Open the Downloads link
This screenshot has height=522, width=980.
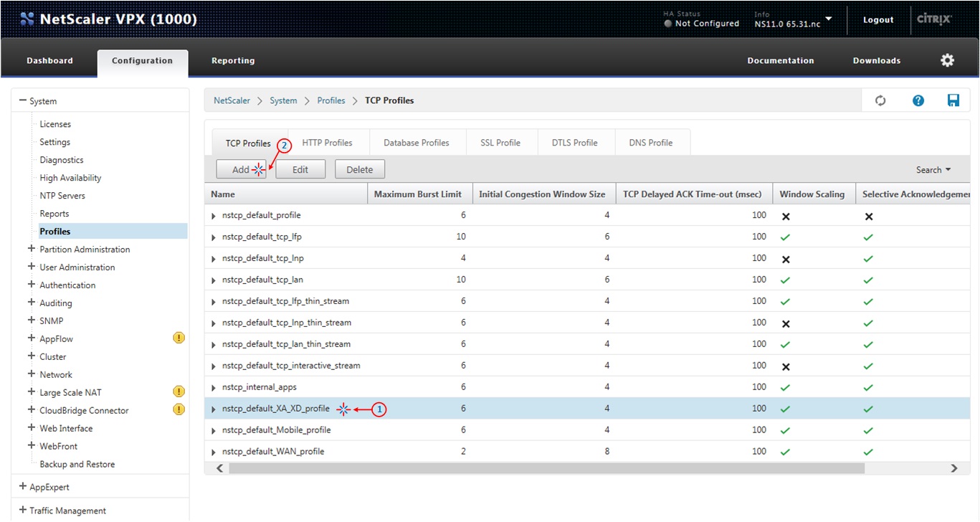[x=877, y=61]
